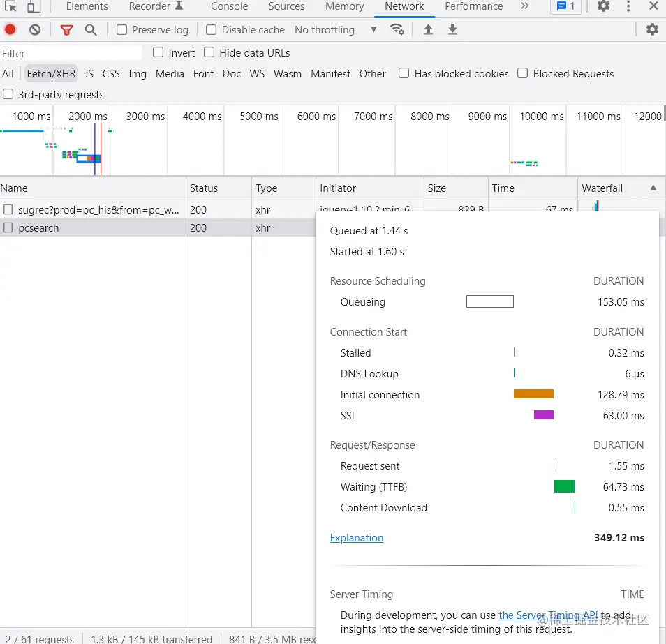
Task: Stop recording network log
Action: (9, 29)
